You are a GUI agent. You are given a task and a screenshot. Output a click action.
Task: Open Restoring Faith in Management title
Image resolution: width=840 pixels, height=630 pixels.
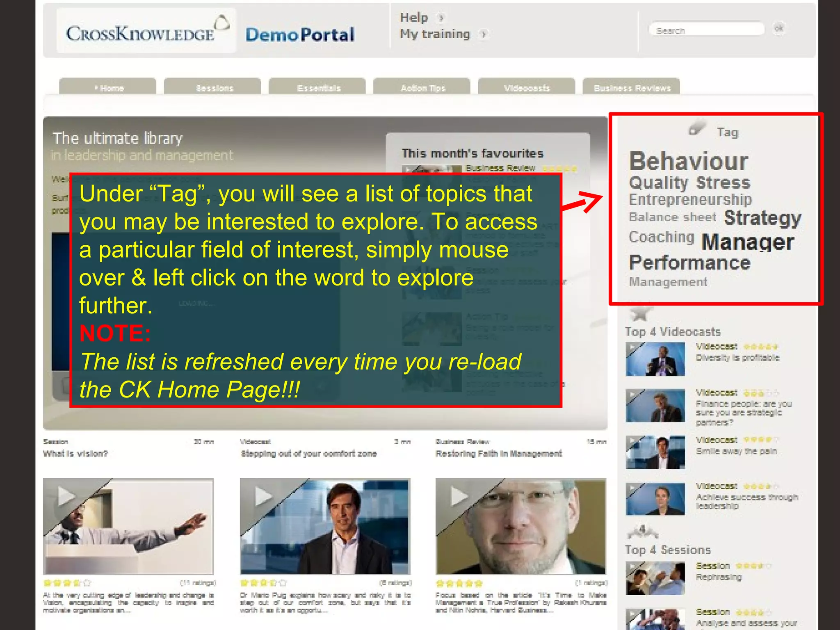click(x=498, y=454)
